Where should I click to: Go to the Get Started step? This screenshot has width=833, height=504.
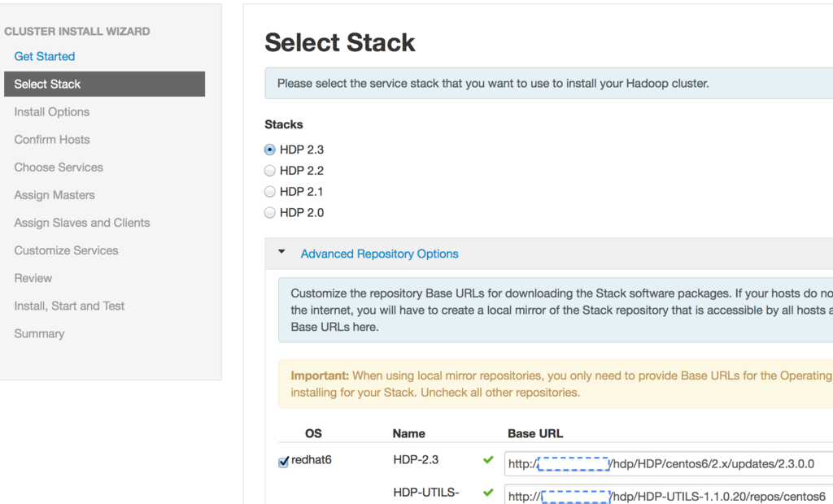coord(45,56)
